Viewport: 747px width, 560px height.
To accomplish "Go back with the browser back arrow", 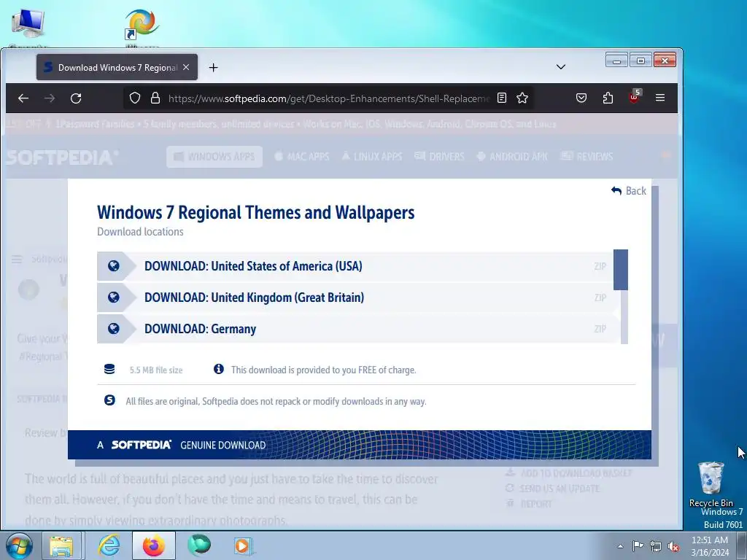I will coord(23,98).
